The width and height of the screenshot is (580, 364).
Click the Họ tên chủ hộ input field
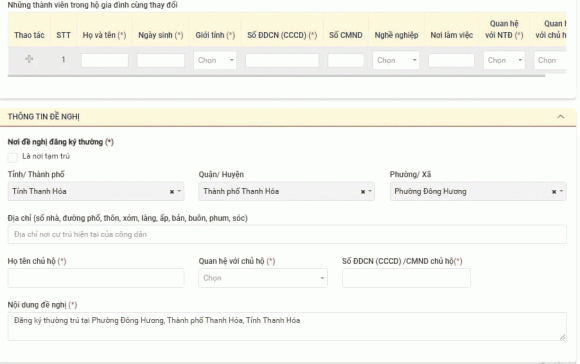tap(96, 278)
